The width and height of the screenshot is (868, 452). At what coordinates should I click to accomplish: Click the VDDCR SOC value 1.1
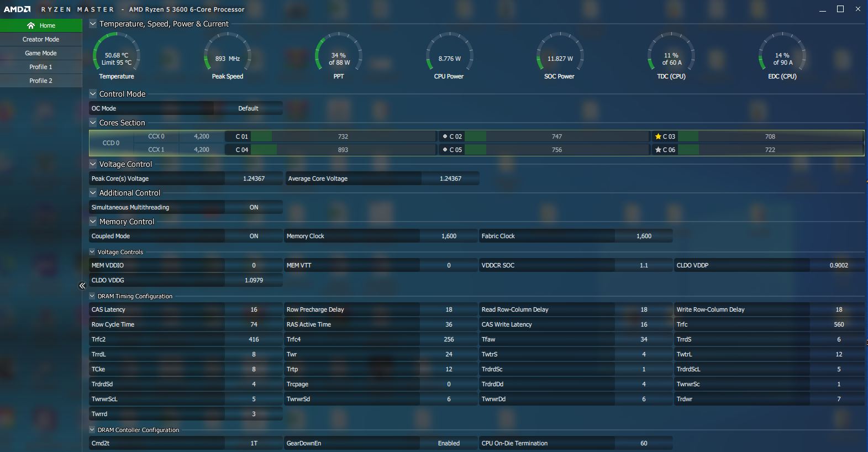tap(644, 265)
